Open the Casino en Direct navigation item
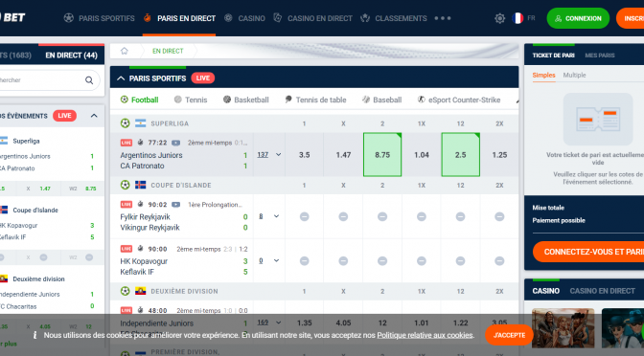The image size is (644, 356). (313, 18)
